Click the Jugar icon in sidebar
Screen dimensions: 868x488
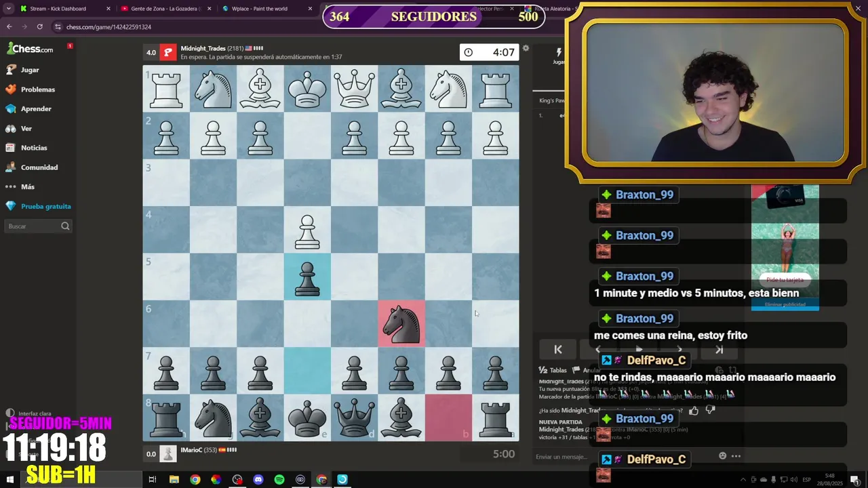[10, 70]
